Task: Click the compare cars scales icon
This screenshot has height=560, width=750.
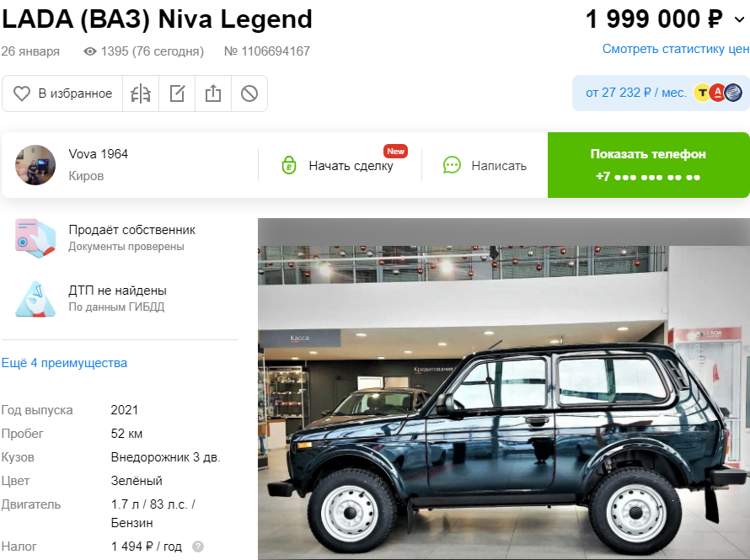Action: click(141, 93)
